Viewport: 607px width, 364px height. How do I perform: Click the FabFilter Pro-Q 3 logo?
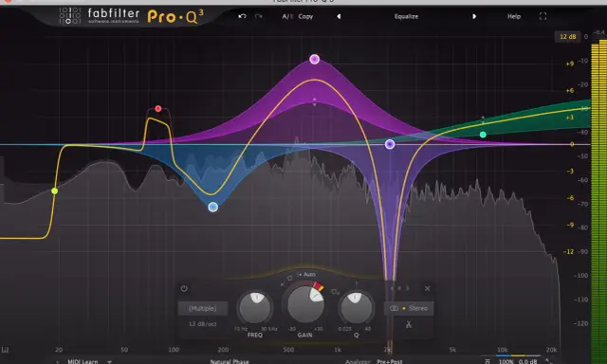coord(132,16)
